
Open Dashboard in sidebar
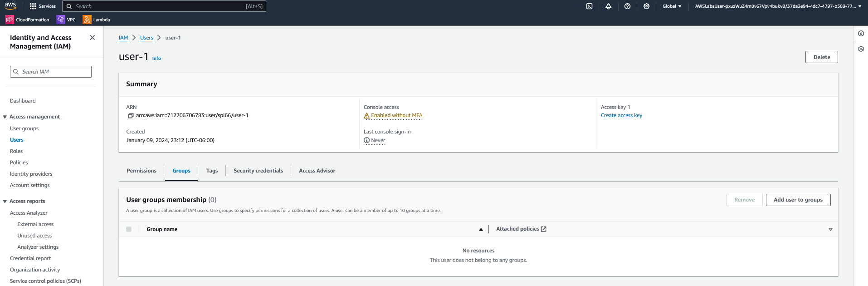tap(23, 101)
